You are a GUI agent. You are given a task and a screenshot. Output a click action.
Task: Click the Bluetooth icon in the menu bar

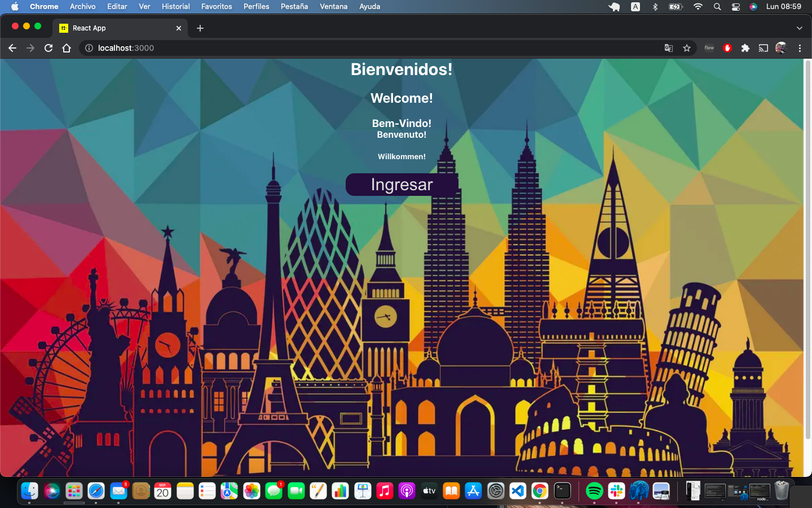(655, 6)
